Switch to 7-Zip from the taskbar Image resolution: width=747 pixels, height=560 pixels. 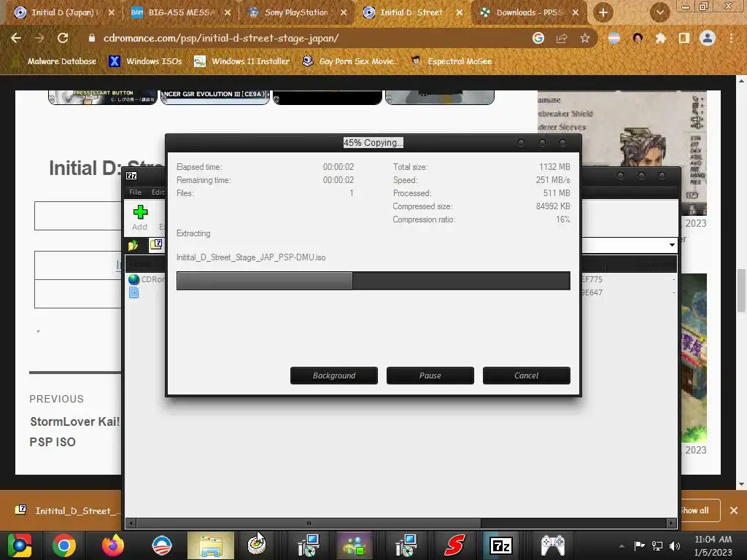pos(501,545)
